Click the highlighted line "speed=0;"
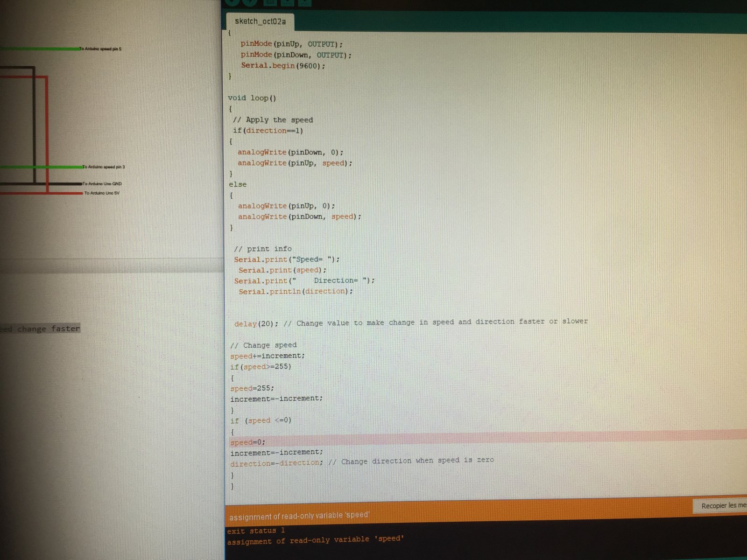 pyautogui.click(x=248, y=442)
